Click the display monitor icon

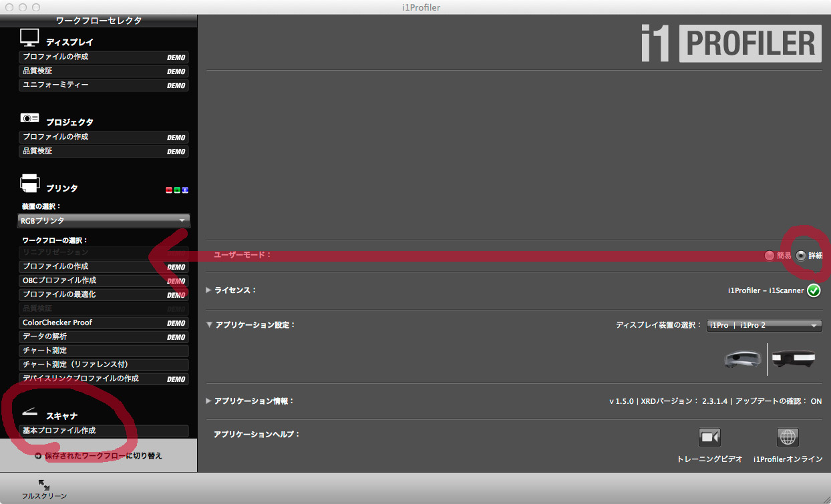click(29, 37)
